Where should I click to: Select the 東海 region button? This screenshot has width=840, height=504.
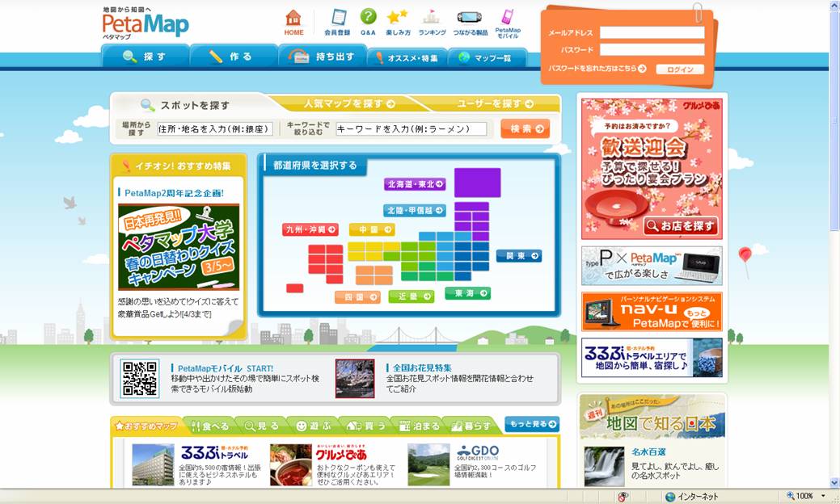[467, 293]
